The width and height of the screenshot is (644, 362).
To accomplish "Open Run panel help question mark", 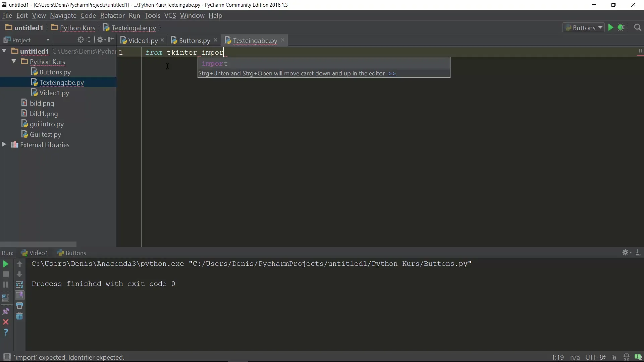I will (6, 332).
